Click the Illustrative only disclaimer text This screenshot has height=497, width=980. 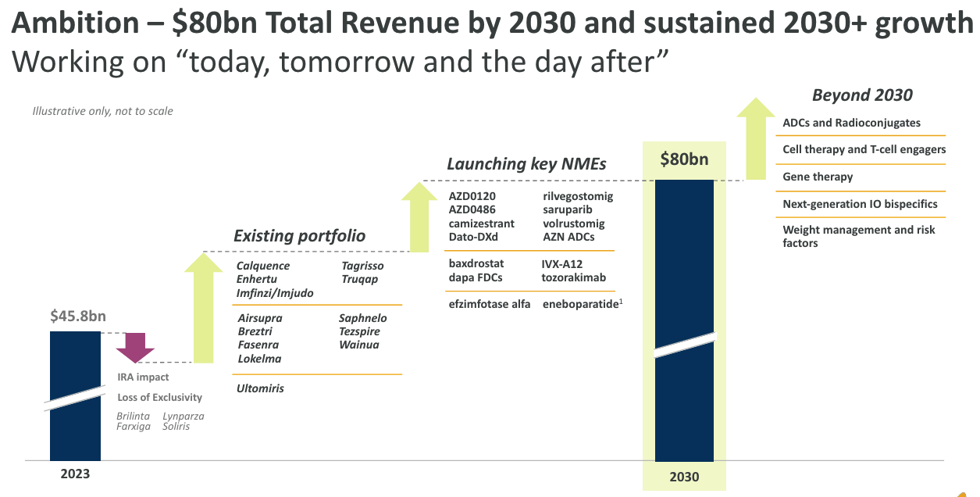click(x=102, y=111)
